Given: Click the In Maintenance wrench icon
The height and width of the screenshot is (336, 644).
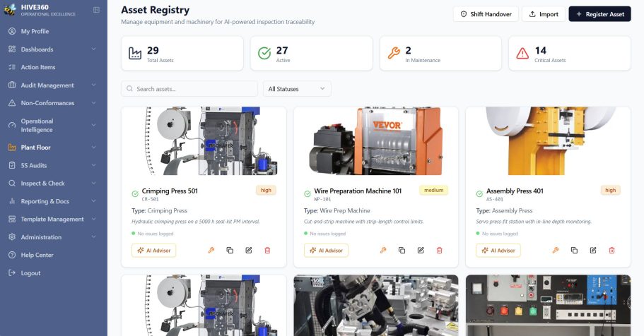Looking at the screenshot, I should [394, 54].
